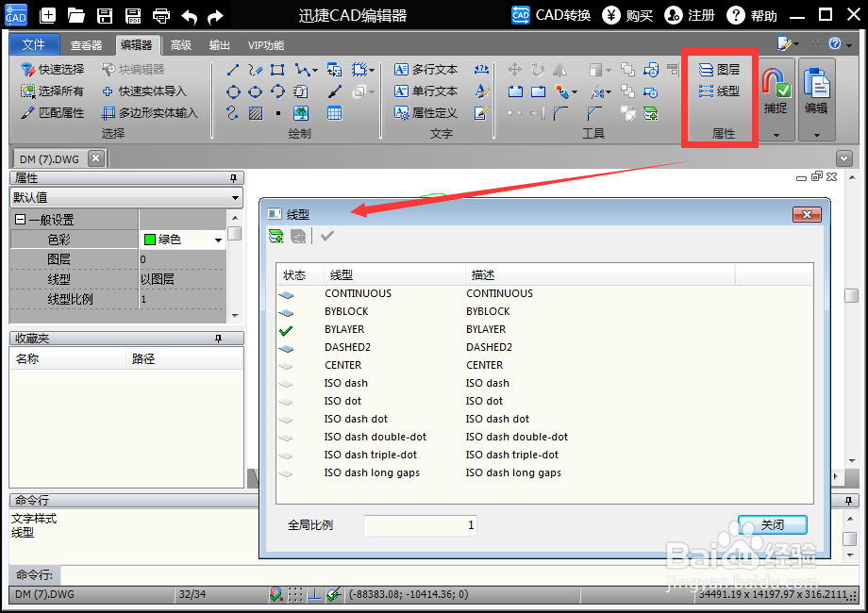Select the DASHED2 linetype row
868x613 pixels.
click(x=544, y=347)
